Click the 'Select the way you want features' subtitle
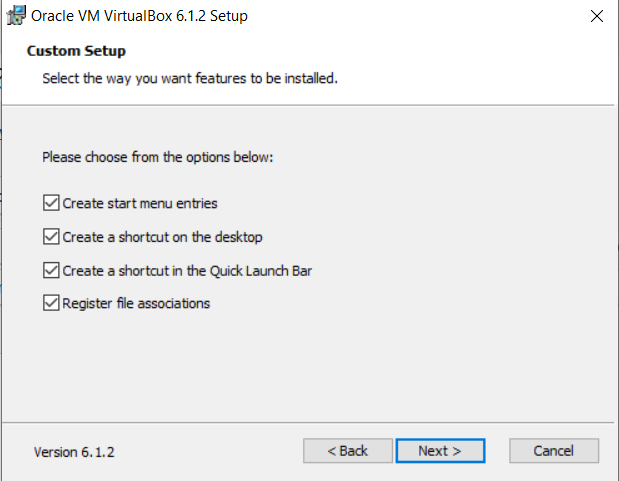Screen dimensions: 619x481 189,77
